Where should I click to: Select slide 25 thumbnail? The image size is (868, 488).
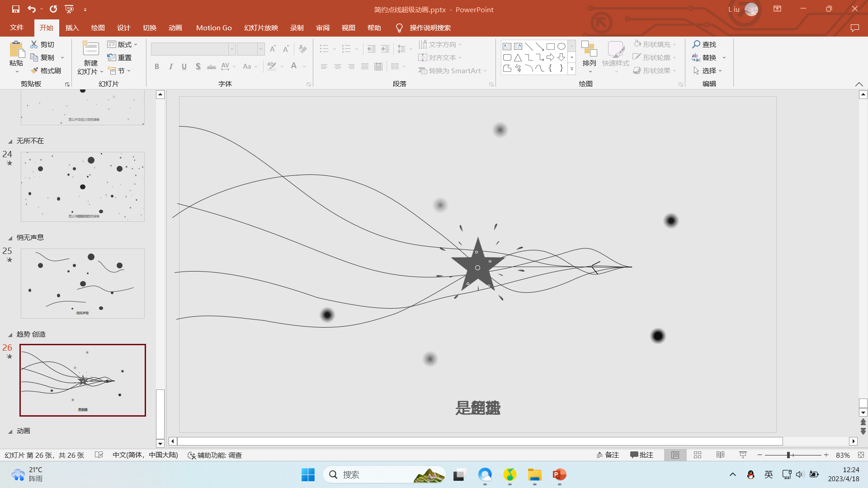(x=83, y=283)
